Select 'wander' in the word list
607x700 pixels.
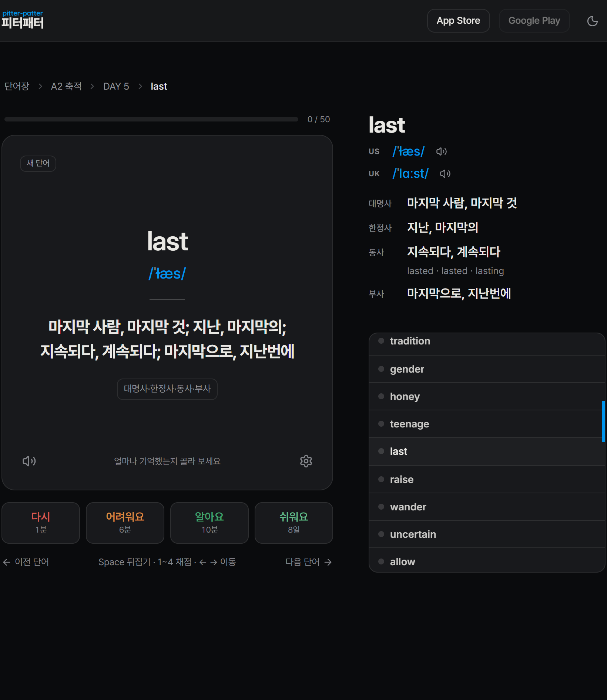tap(487, 507)
